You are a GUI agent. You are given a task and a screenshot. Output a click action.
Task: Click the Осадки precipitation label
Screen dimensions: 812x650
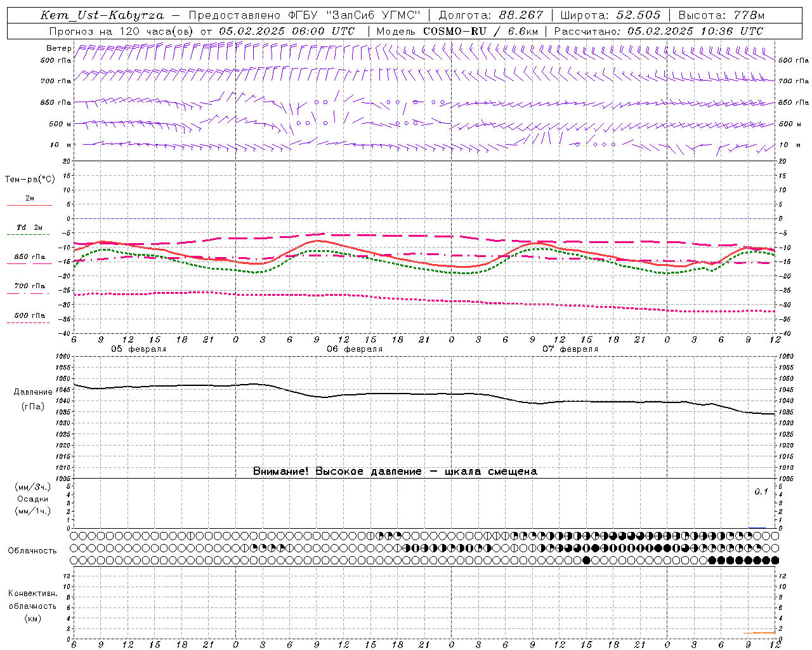tap(33, 499)
